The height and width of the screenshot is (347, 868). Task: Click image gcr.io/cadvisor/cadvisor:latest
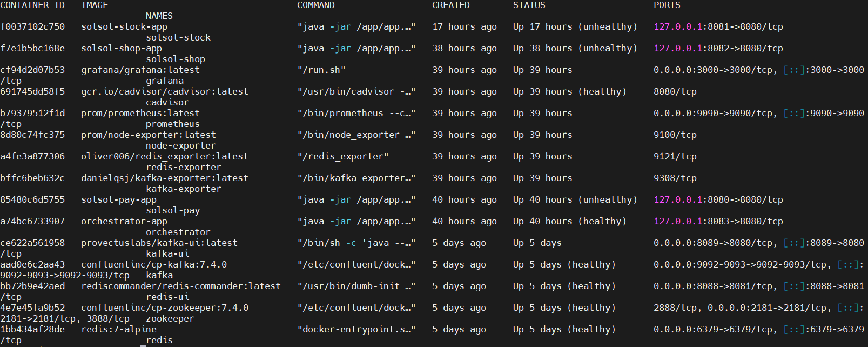pos(165,92)
